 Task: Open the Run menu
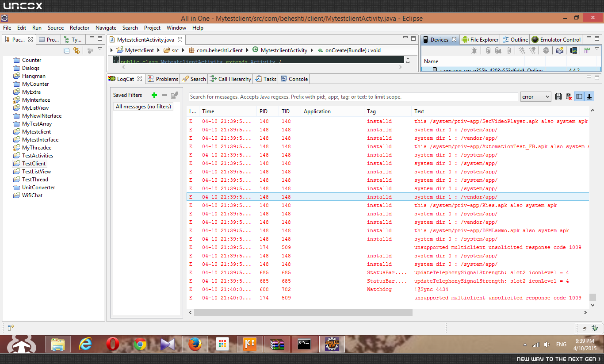point(37,28)
